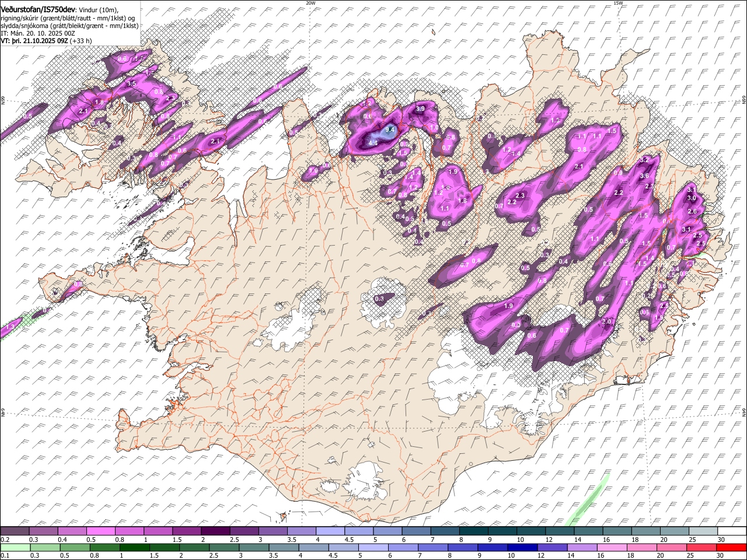This screenshot has width=747, height=560.
Task: Click the 20W longitude label
Action: click(310, 3)
